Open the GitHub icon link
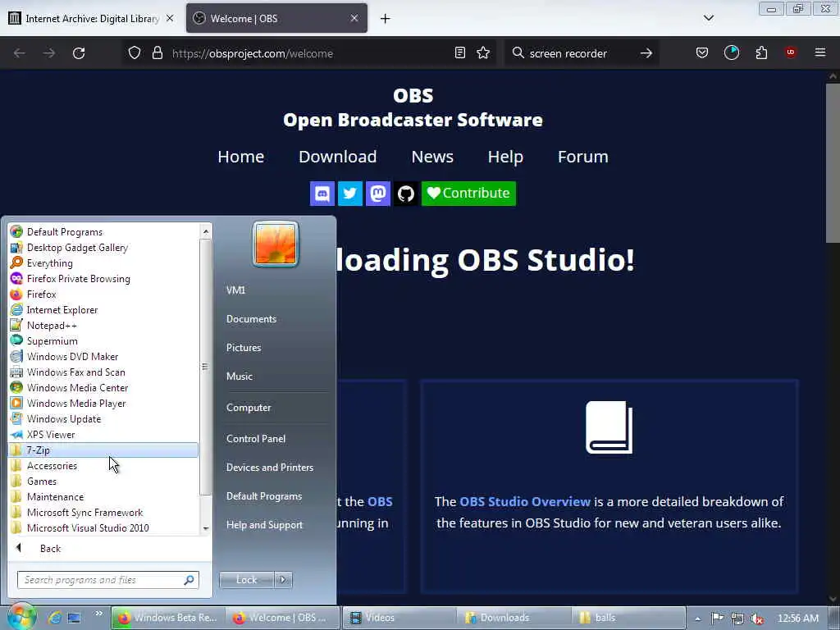840x630 pixels. click(405, 194)
